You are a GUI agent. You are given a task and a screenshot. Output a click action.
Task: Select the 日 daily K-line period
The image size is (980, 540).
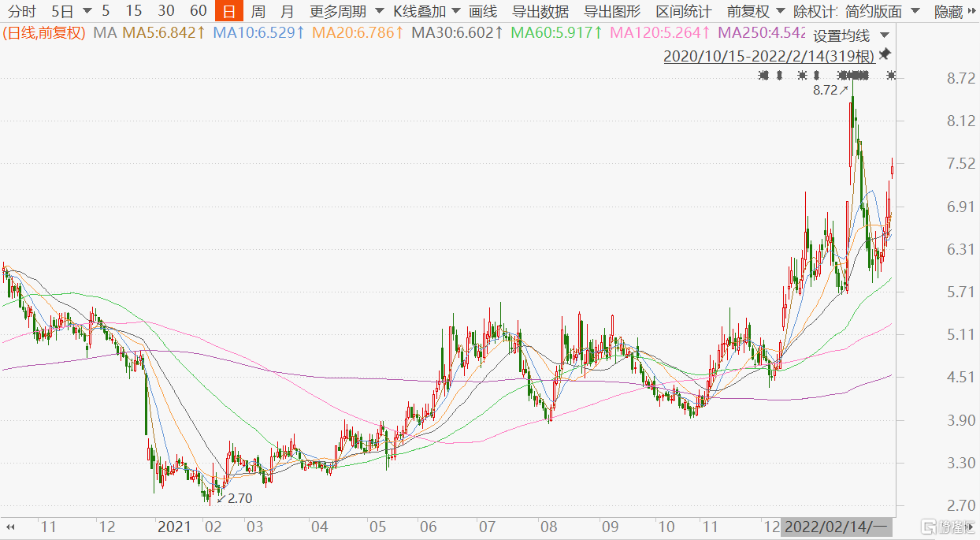[228, 11]
